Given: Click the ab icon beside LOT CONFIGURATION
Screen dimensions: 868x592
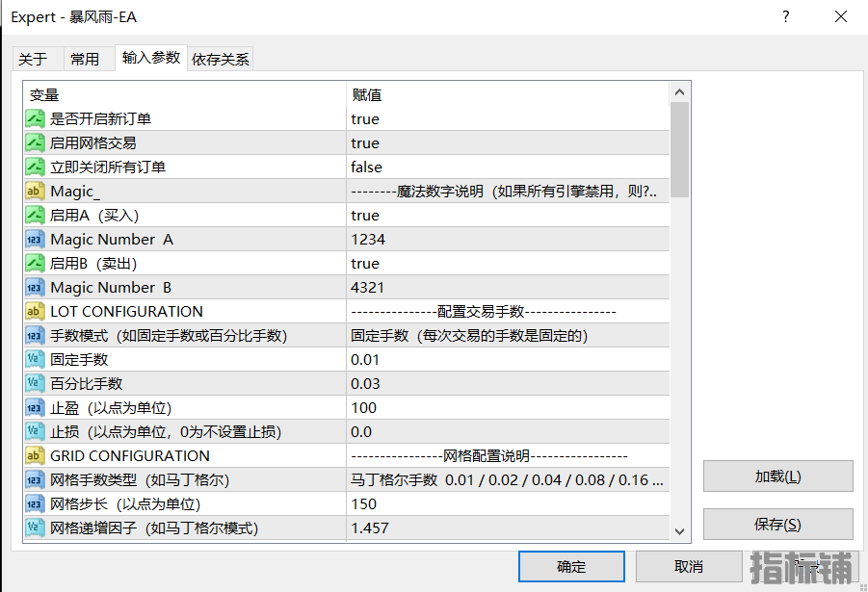Looking at the screenshot, I should tap(35, 312).
